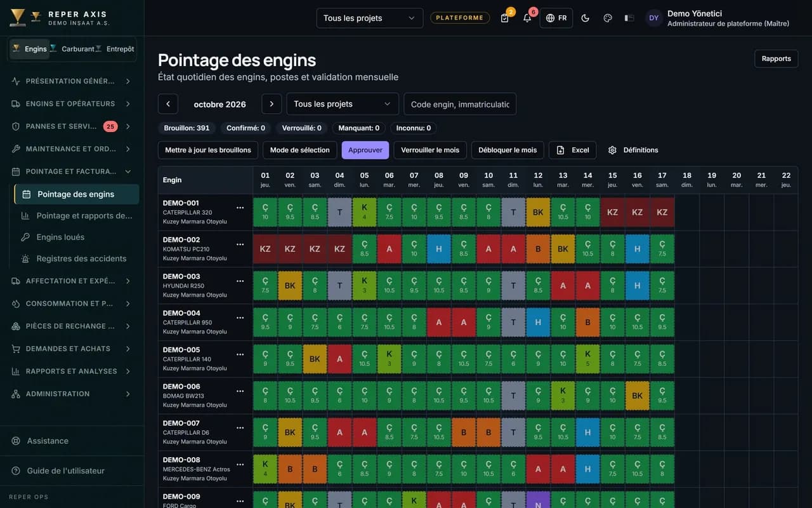Click Débloquer le mois
Image resolution: width=812 pixels, height=508 pixels.
coord(507,150)
